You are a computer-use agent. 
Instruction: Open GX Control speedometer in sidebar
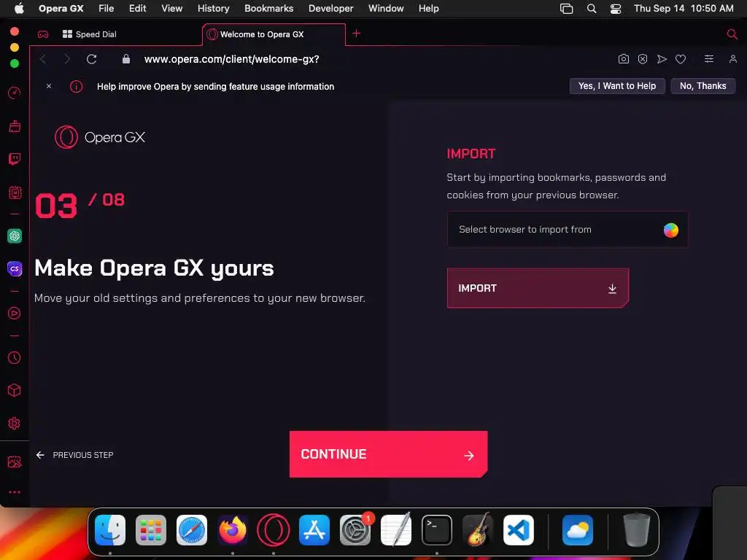pos(15,93)
